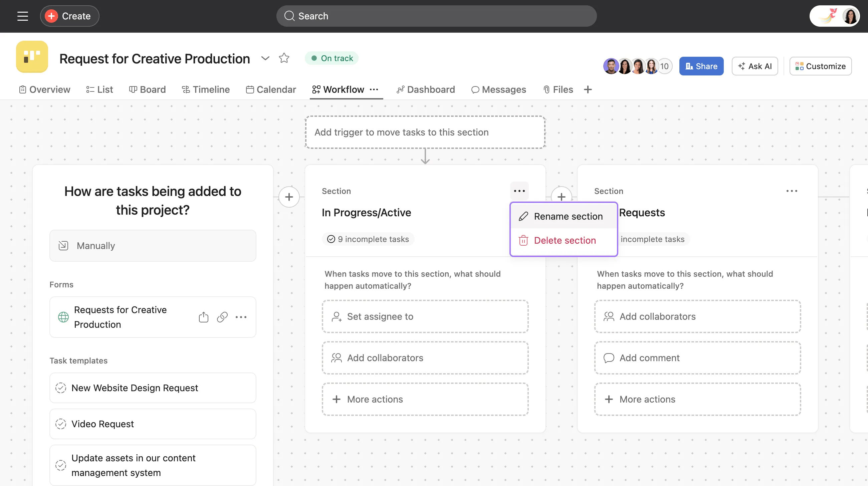Click Delete section in the context menu

[x=565, y=240]
